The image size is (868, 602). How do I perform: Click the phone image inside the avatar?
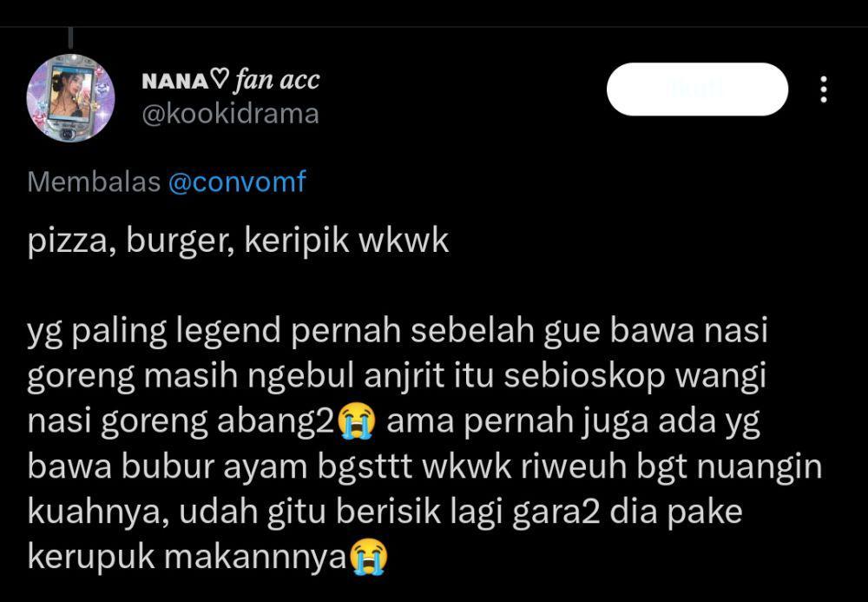click(70, 96)
